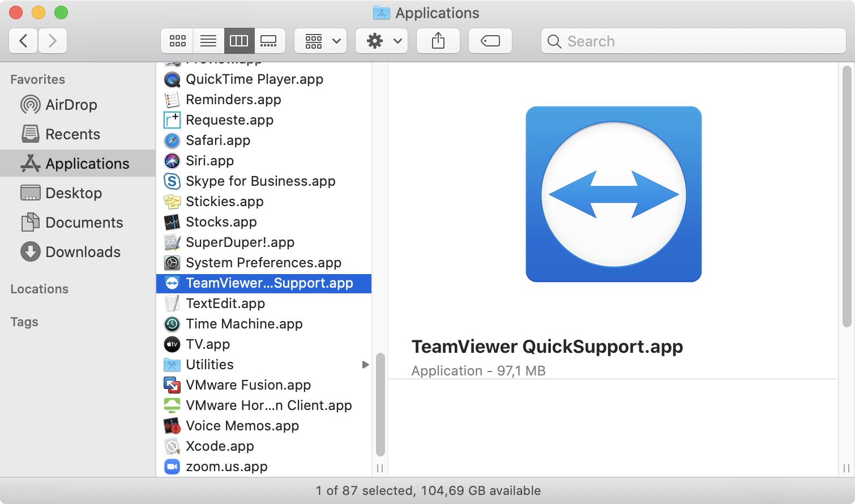Click the status bar selection text
The height and width of the screenshot is (504, 855).
click(x=428, y=490)
